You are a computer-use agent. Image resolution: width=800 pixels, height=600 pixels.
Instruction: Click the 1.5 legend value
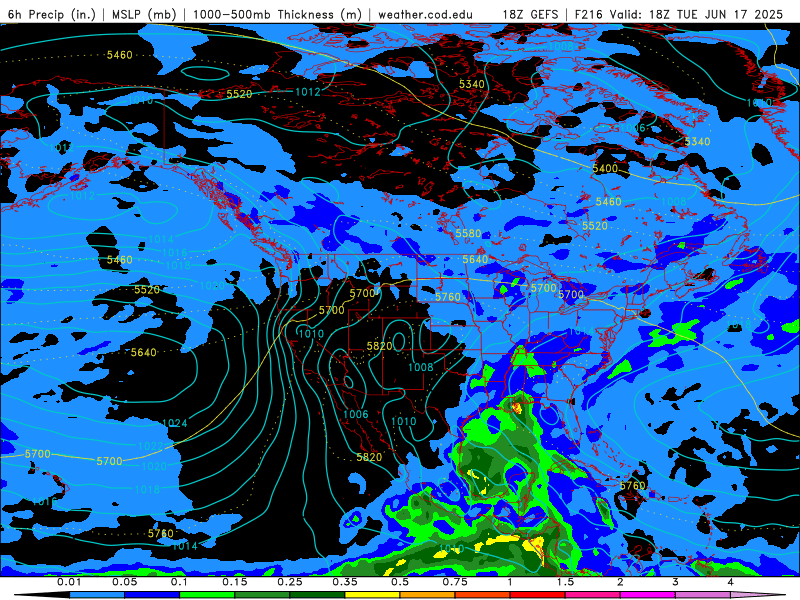click(565, 582)
